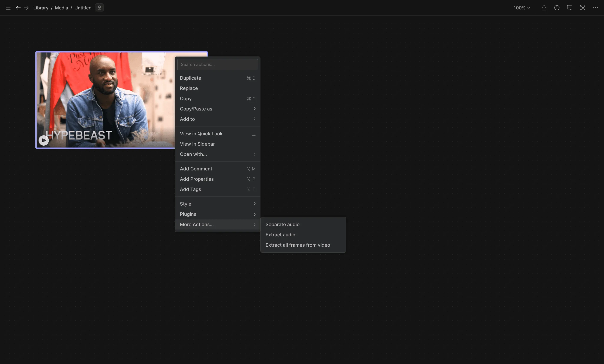Expand the Style submenu
The width and height of the screenshot is (604, 364).
click(217, 204)
